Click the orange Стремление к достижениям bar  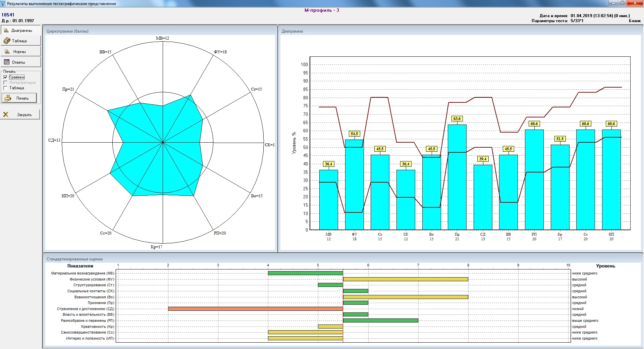255,309
